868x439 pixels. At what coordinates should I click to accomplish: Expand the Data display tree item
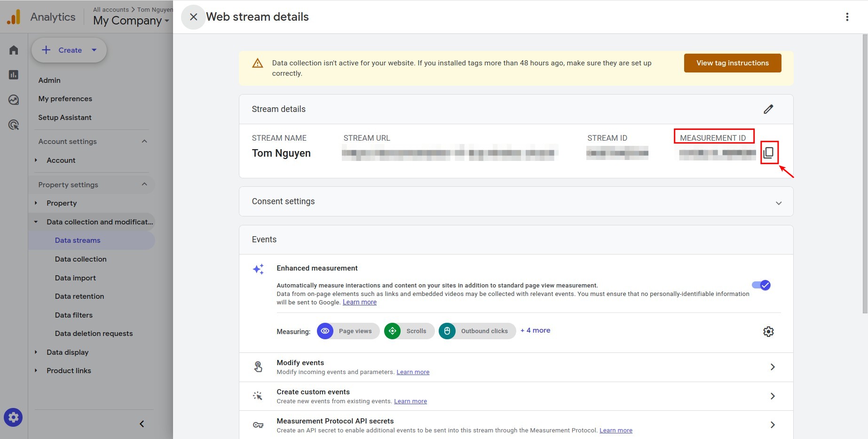(36, 352)
